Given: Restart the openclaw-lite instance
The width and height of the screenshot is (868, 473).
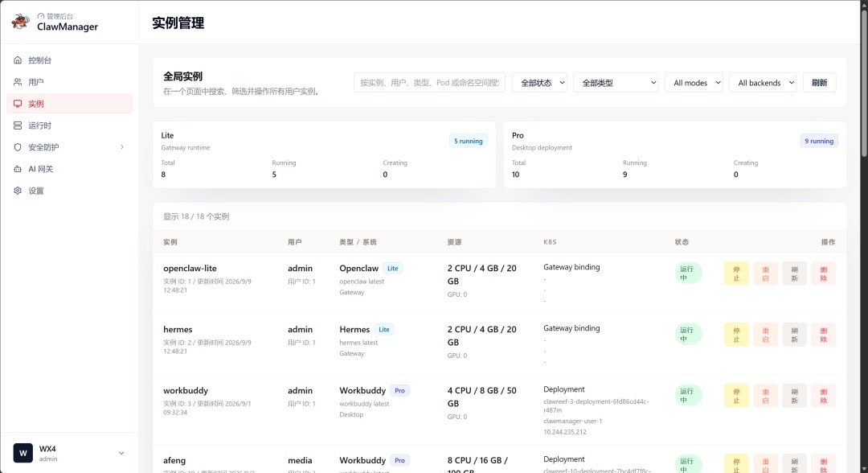Looking at the screenshot, I should tap(766, 274).
